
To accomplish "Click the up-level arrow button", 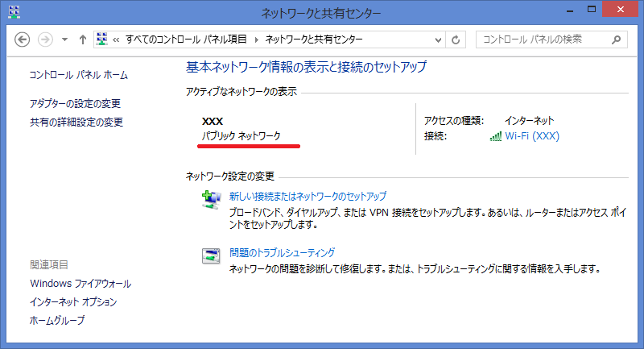I will tap(83, 39).
